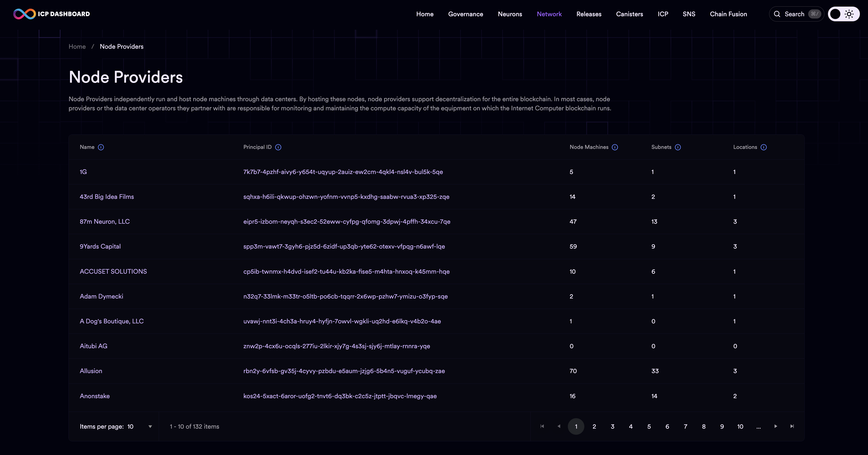Go to next page arrow icon
Viewport: 868px width, 455px height.
pyautogui.click(x=776, y=426)
